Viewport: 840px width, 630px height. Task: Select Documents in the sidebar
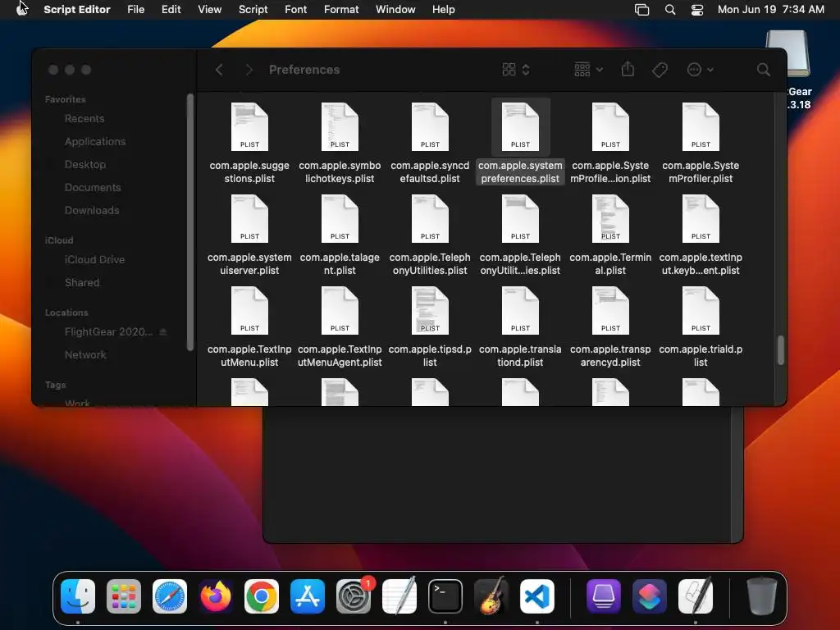pos(93,188)
